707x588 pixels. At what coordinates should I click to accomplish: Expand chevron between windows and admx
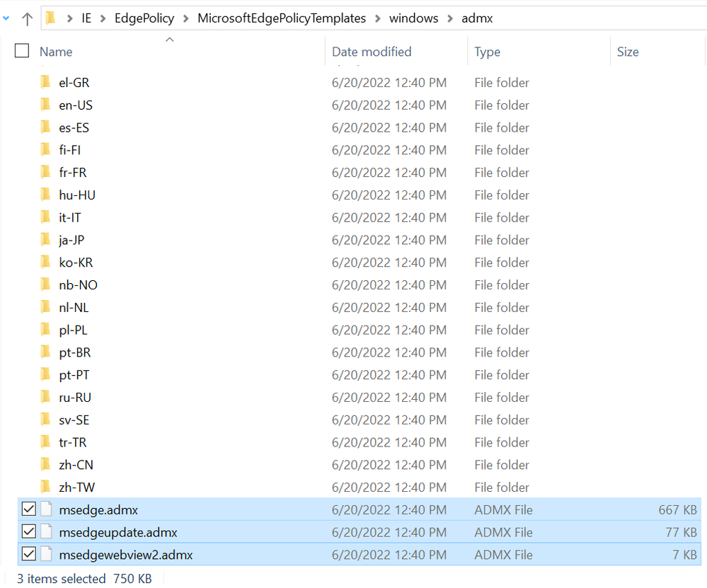pyautogui.click(x=450, y=18)
